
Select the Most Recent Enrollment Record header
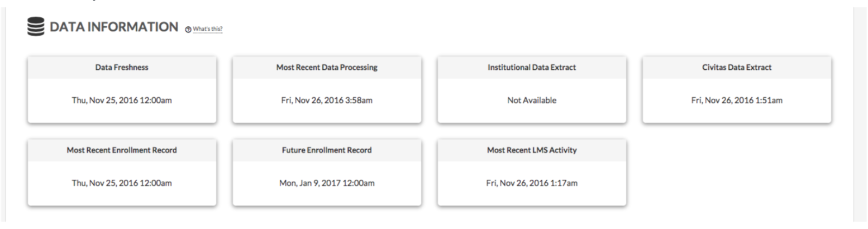pos(122,150)
